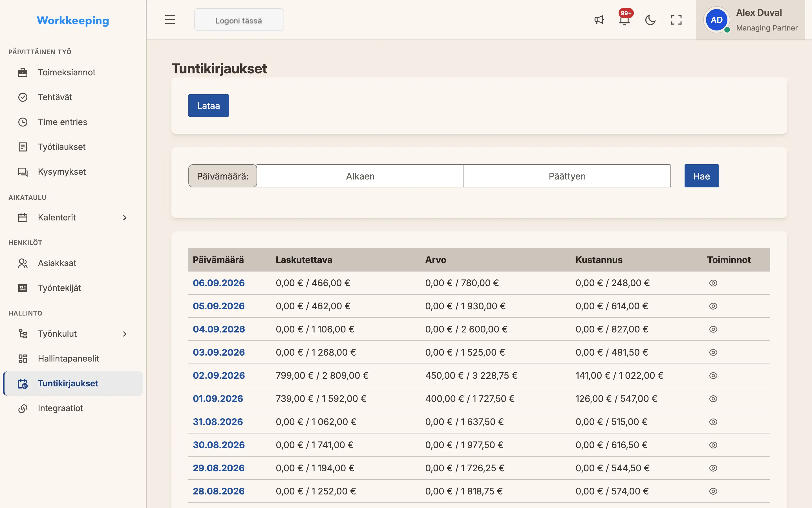The height and width of the screenshot is (508, 812).
Task: Click the Tuntikirjaukset sidebar icon
Action: [23, 383]
